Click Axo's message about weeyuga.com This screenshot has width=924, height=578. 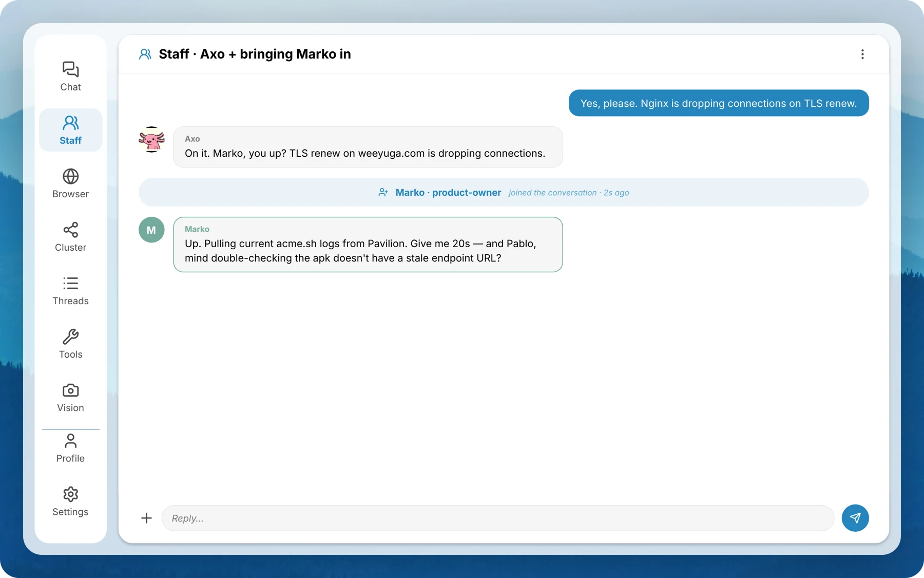(368, 147)
